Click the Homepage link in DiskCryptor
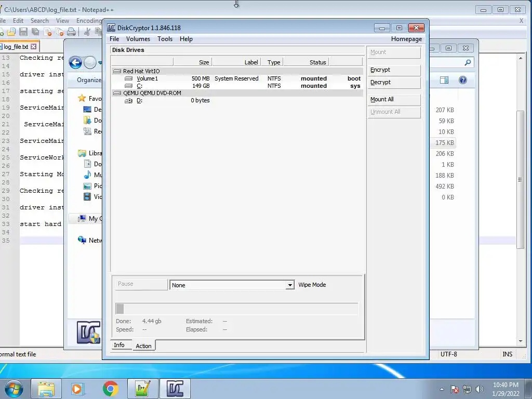This screenshot has height=399, width=532. (406, 39)
